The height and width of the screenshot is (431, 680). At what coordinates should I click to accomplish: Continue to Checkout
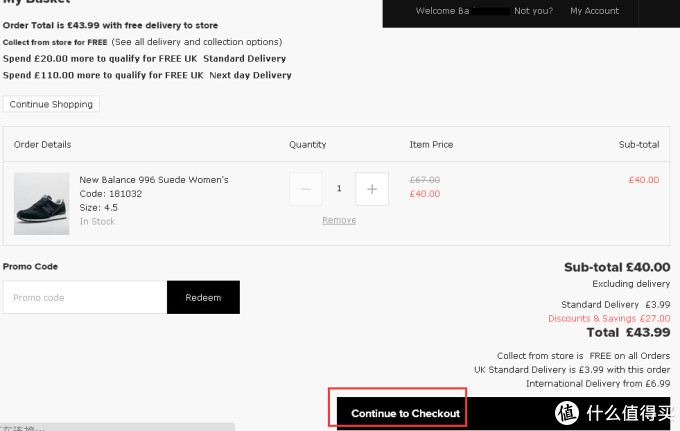pos(405,413)
